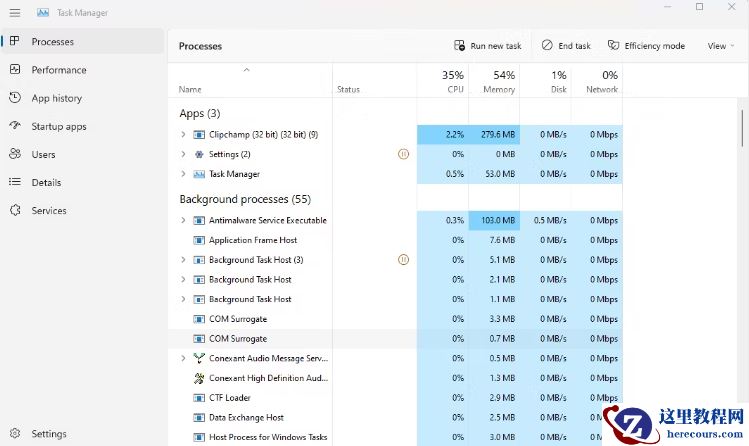The height and width of the screenshot is (446, 749).
Task: Select the highlighted COM Surrogate 0.7 MB row
Action: point(395,339)
